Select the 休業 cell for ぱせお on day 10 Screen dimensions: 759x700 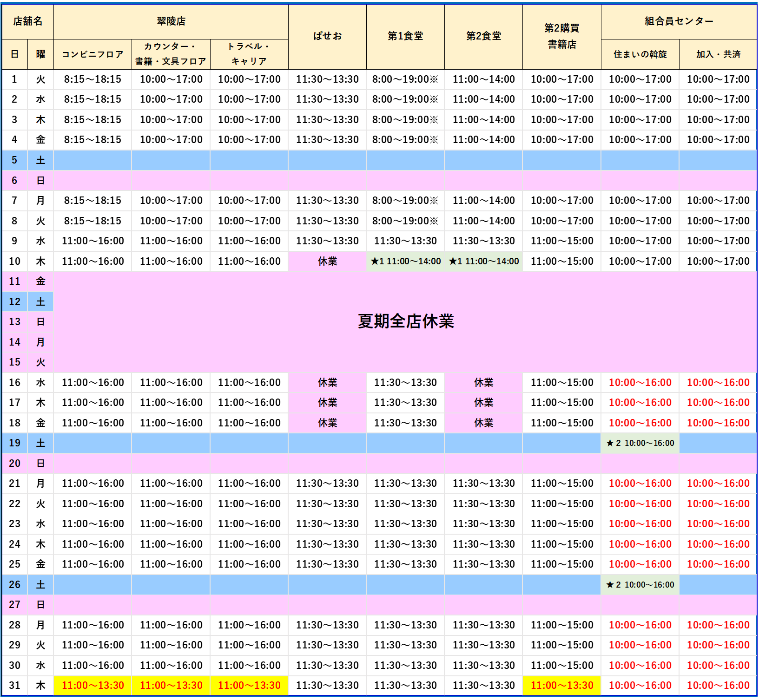[x=328, y=262]
